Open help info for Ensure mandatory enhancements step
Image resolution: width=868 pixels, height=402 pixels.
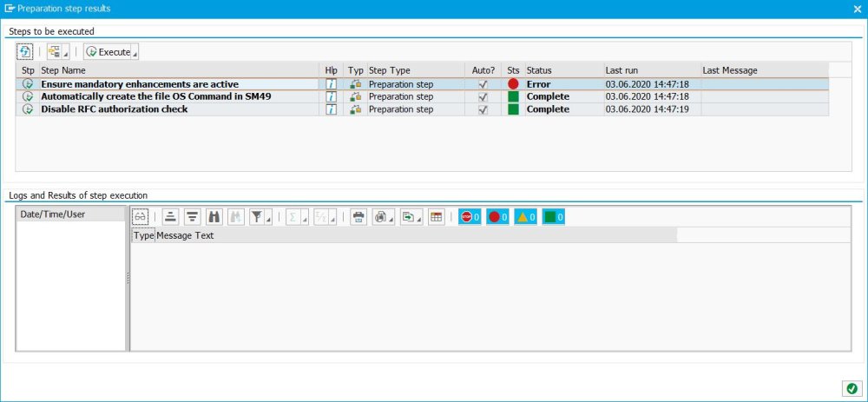coord(331,84)
